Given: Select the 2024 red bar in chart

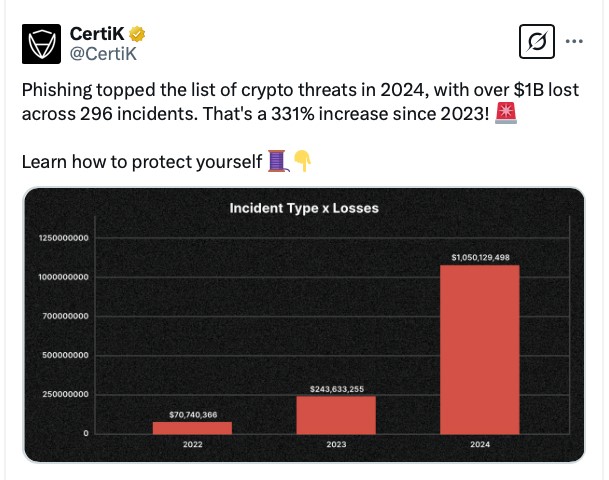Looking at the screenshot, I should pos(480,349).
